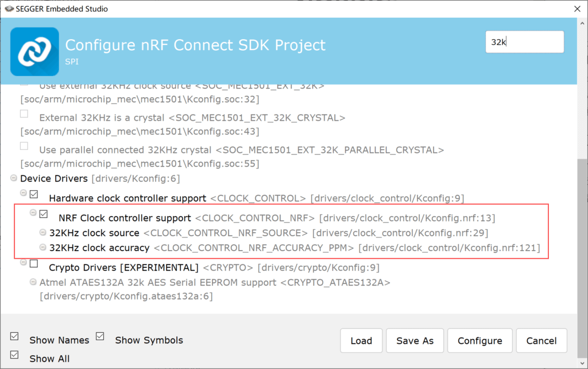The width and height of the screenshot is (588, 369).
Task: Toggle the Show Symbols checkbox
Action: point(100,336)
